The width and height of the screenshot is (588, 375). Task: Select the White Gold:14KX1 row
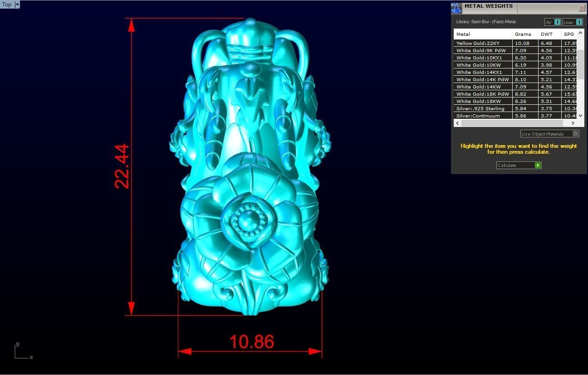pos(515,72)
